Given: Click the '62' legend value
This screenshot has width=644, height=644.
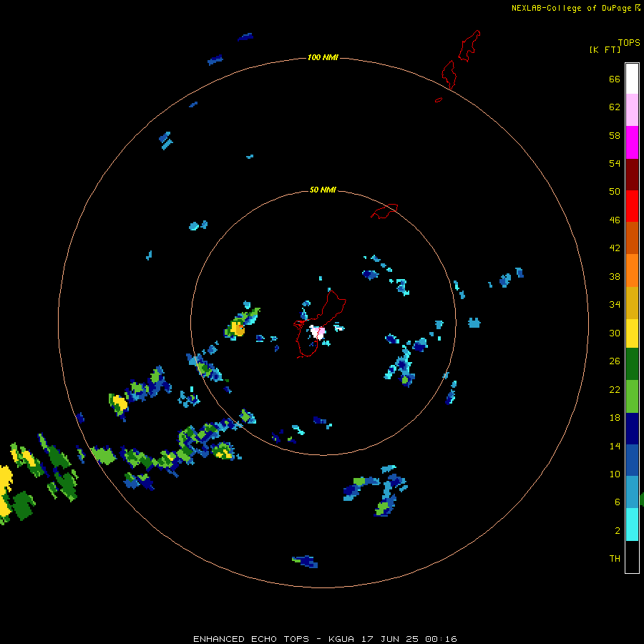Looking at the screenshot, I should [x=615, y=107].
